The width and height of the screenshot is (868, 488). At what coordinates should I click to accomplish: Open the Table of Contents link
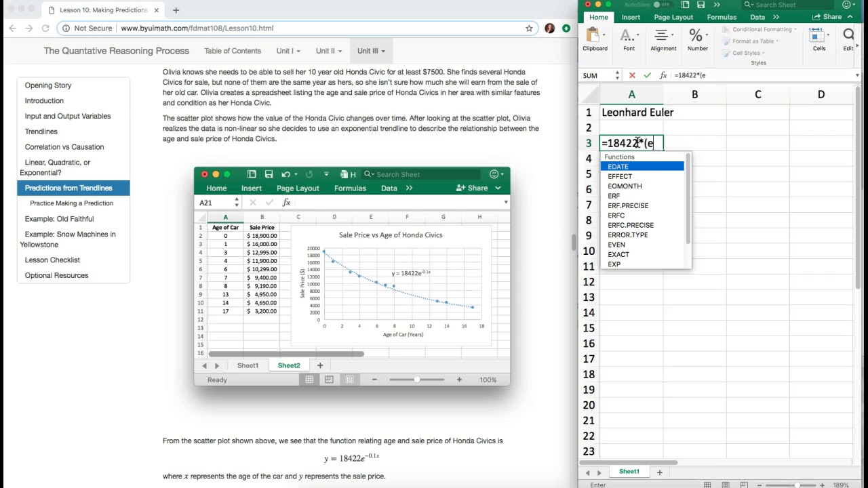click(233, 51)
